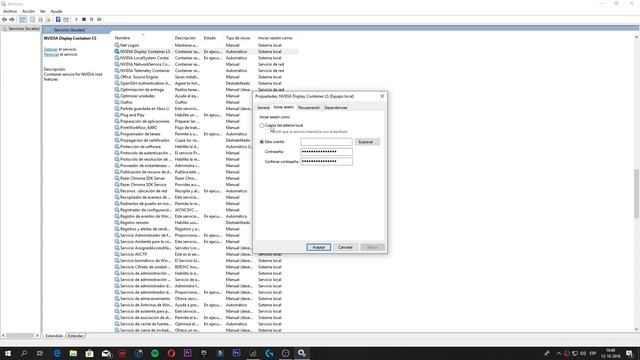Click the Start Service play icon
The height and width of the screenshot is (360, 640).
(x=76, y=20)
